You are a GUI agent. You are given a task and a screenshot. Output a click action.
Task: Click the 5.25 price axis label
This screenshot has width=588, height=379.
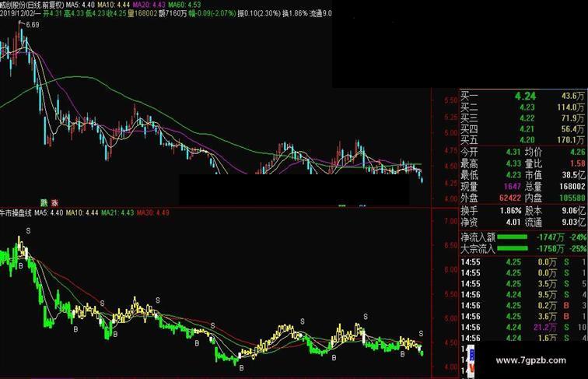point(451,118)
